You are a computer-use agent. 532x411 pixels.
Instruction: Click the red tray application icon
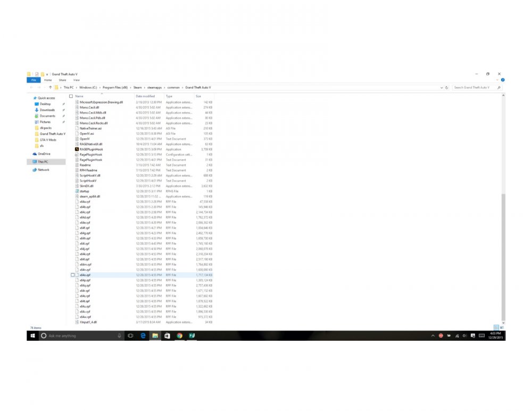click(x=440, y=335)
